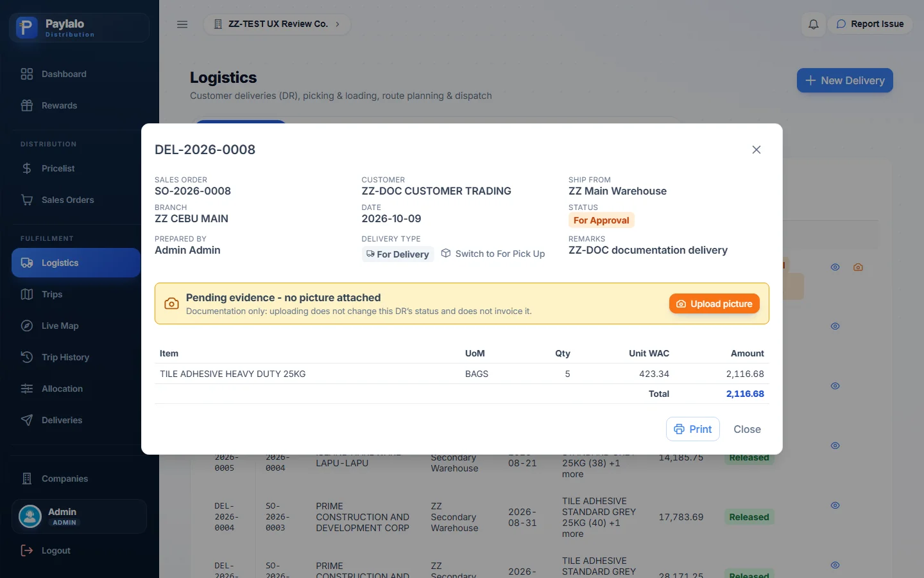Open Deliveries in the sidebar
Viewport: 924px width, 578px height.
76,420
